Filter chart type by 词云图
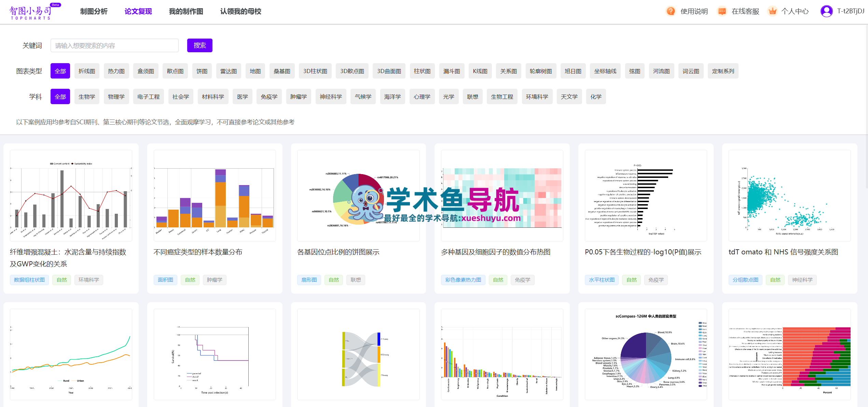Screen dimensions: 868x407 (x=691, y=71)
